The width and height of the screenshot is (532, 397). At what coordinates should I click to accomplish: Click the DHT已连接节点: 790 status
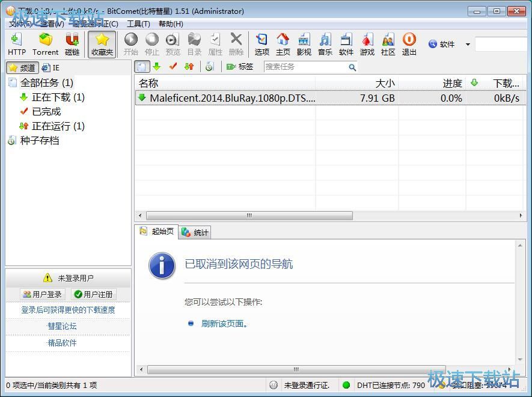click(x=391, y=385)
